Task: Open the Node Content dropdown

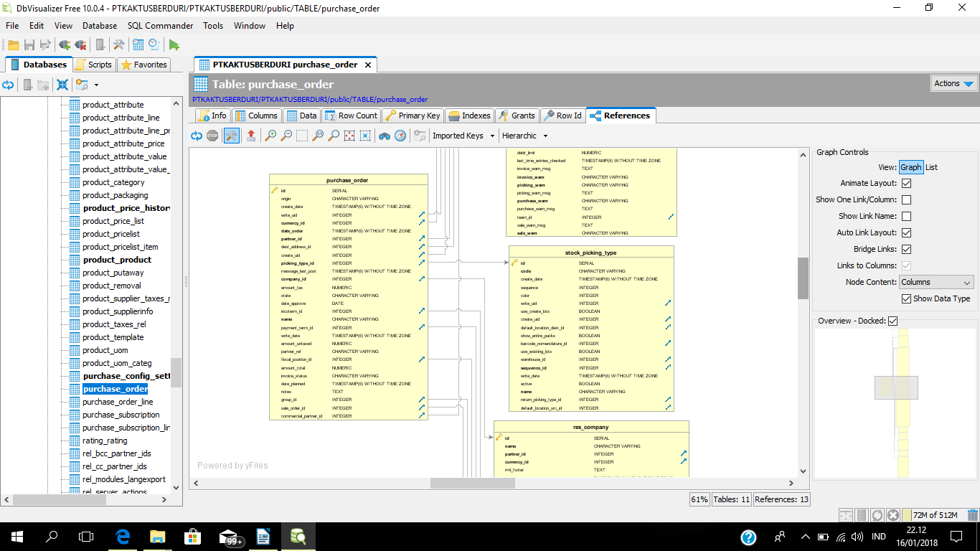Action: click(x=937, y=282)
